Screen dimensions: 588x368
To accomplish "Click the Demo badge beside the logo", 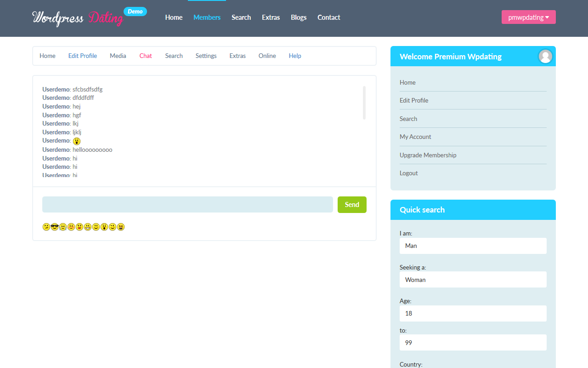I will pyautogui.click(x=135, y=11).
